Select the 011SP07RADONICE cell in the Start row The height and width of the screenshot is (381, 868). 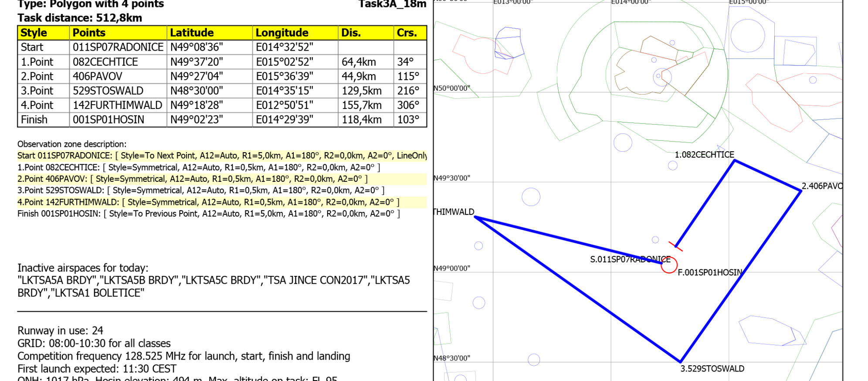coord(118,47)
